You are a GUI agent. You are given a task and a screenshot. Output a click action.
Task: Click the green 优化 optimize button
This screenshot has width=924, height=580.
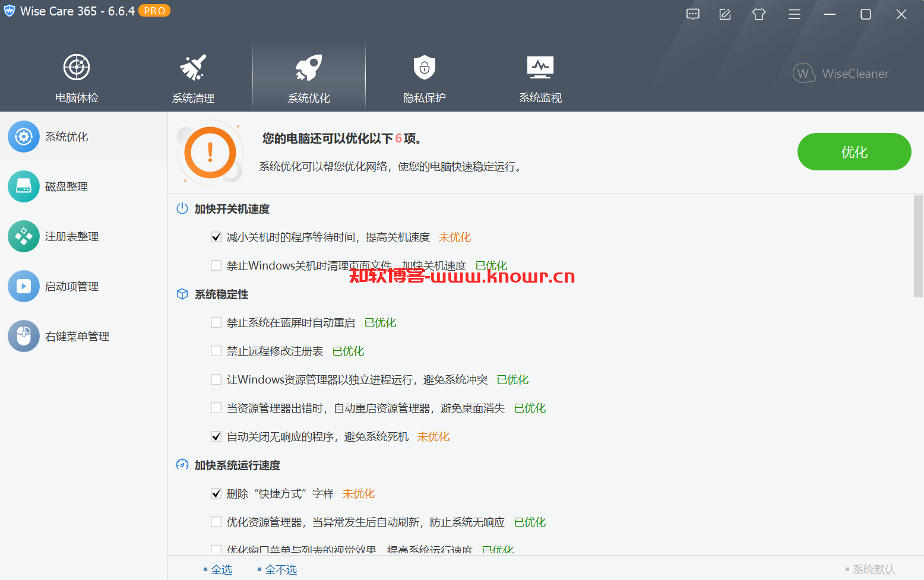854,152
